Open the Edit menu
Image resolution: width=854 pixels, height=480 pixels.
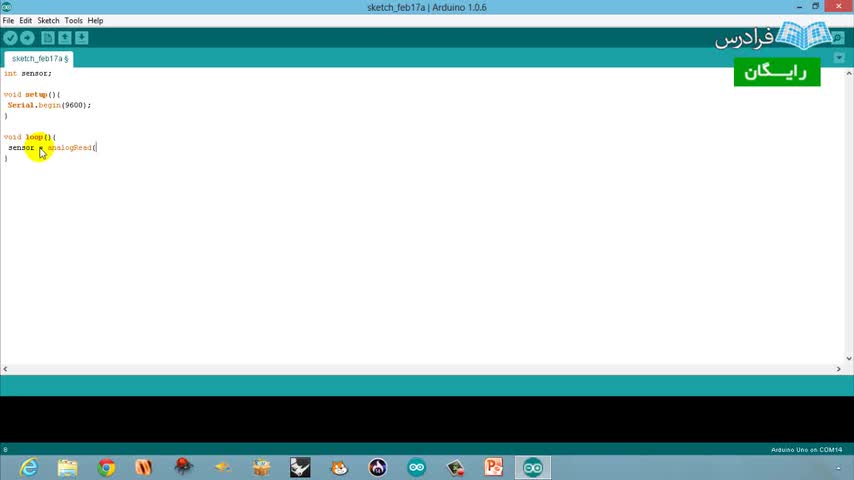coord(26,21)
